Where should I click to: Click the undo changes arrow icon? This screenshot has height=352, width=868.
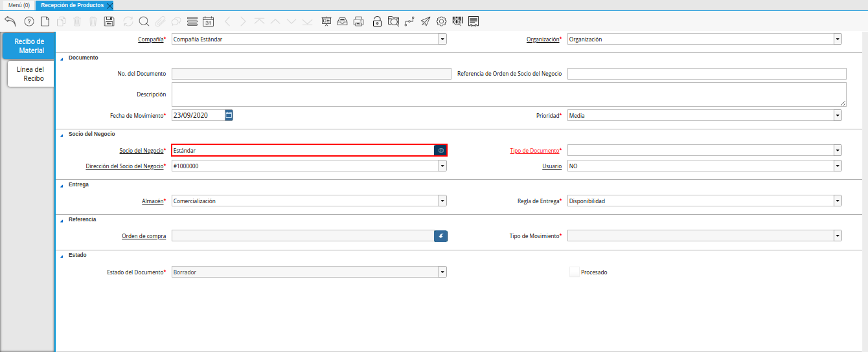(10, 21)
